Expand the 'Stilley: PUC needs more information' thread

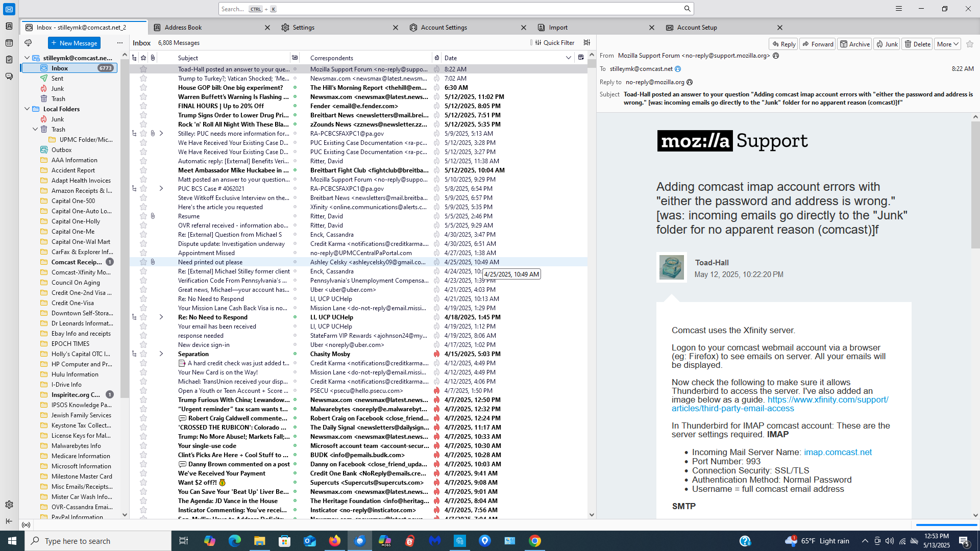(161, 134)
